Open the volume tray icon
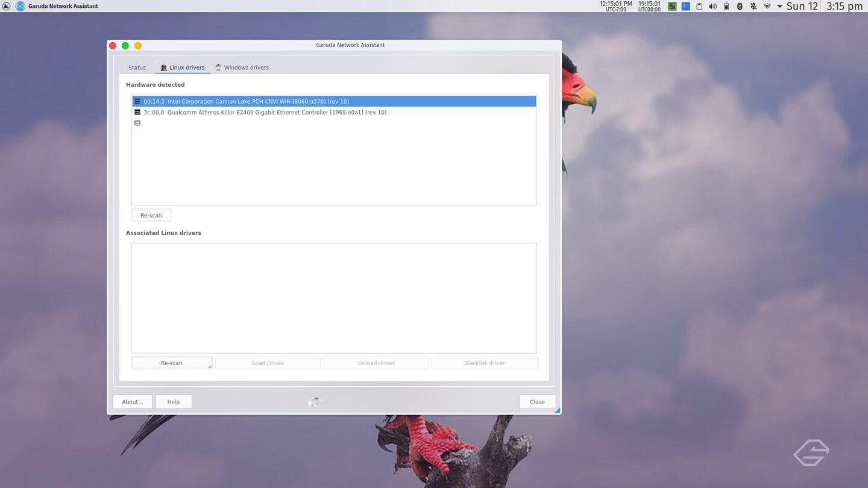Viewport: 868px width, 488px height. [x=712, y=6]
